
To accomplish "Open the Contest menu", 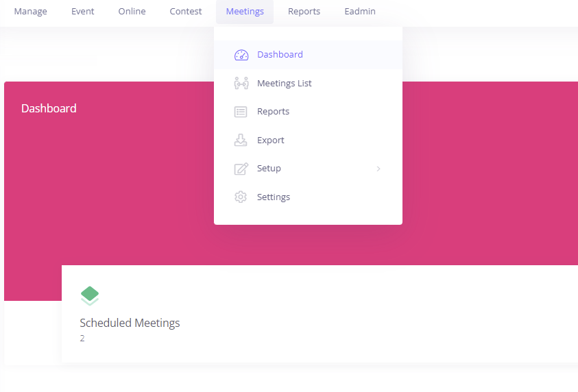I will point(185,12).
